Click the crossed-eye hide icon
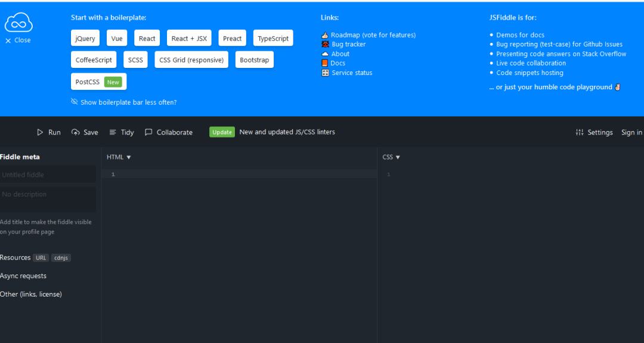Viewport: 644px width, 343px height. pos(75,102)
